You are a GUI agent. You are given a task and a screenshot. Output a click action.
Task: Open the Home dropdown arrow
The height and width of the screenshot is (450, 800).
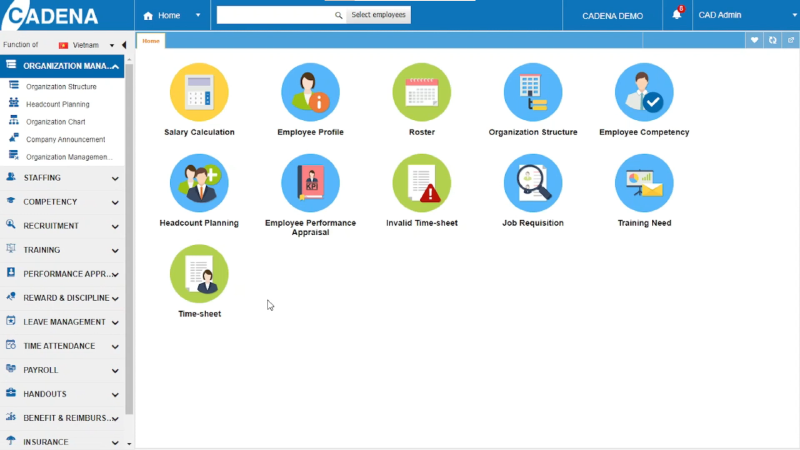coord(198,15)
